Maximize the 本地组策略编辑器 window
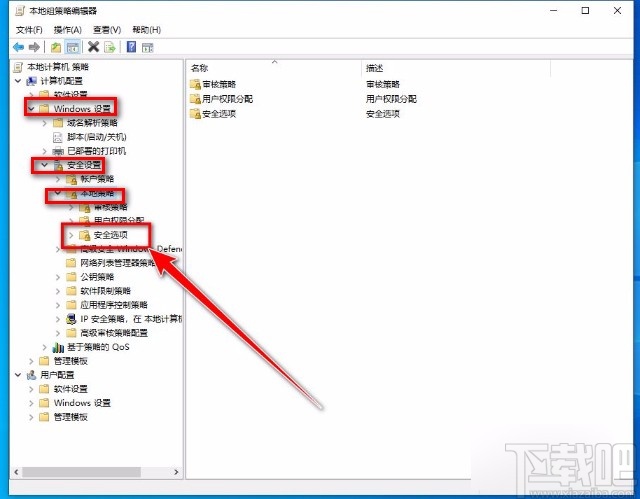Viewport: 640px width, 499px height. pos(585,11)
